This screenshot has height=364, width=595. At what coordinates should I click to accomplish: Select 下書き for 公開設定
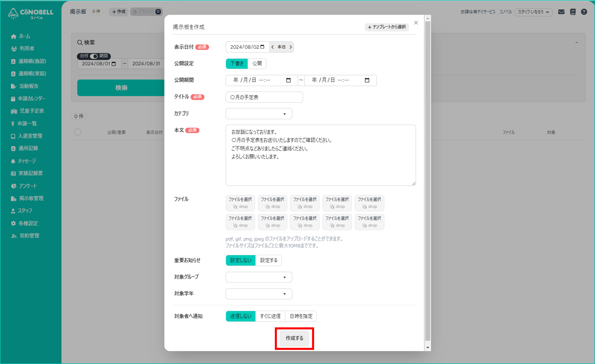click(x=237, y=64)
